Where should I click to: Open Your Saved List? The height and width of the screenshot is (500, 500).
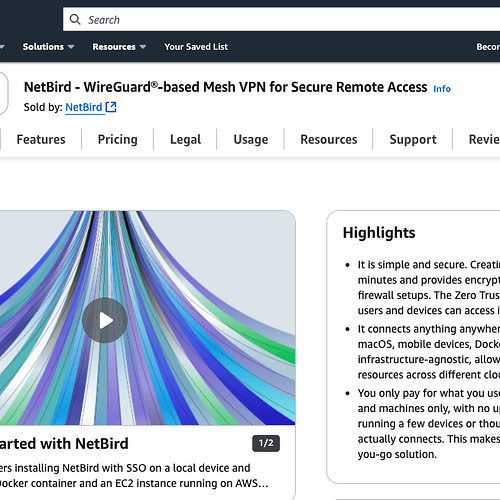pos(196,47)
